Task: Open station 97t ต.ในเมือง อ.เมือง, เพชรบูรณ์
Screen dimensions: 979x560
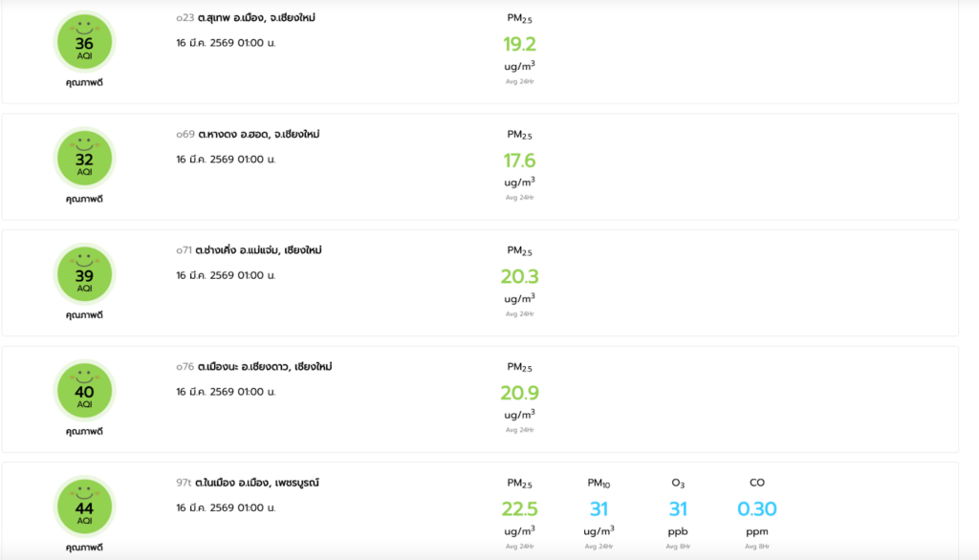Action: 247,484
